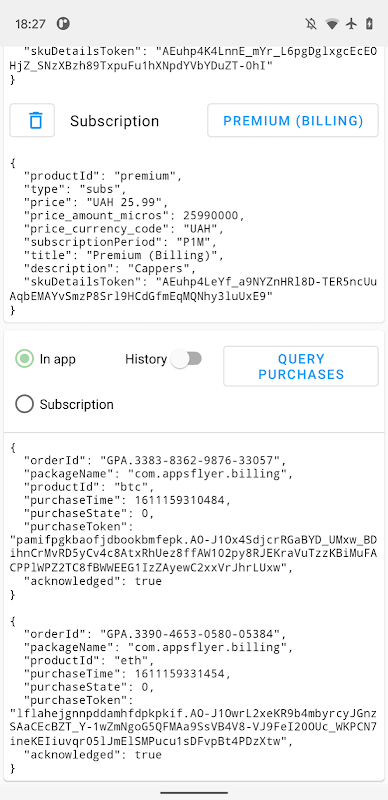Tap the trash delete icon button

point(32,120)
